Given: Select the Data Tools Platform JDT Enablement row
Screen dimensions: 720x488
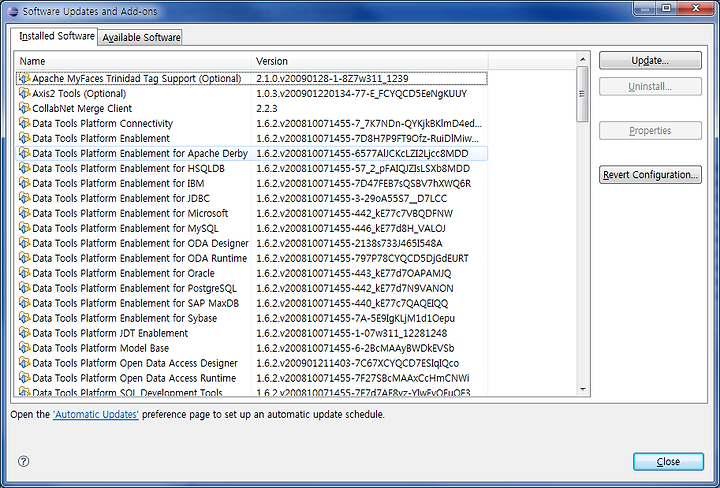Looking at the screenshot, I should coord(252,333).
